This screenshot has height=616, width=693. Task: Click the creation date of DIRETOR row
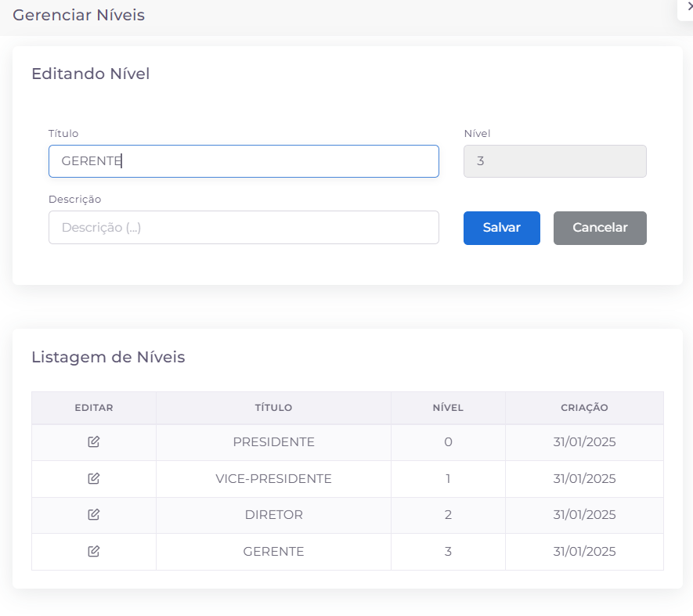(584, 515)
